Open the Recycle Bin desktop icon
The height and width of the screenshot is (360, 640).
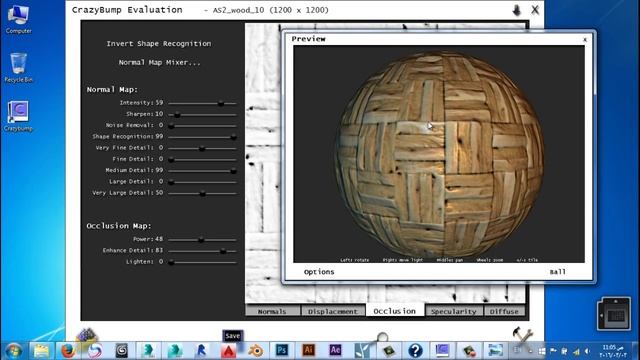(18, 68)
